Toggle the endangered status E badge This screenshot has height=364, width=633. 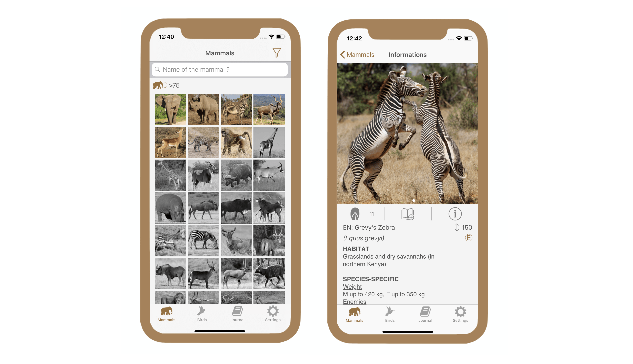click(469, 238)
